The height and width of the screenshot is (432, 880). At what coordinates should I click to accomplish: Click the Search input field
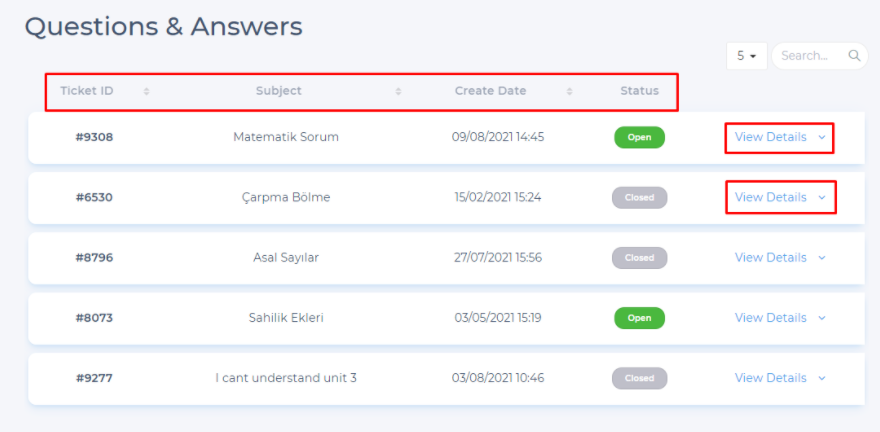[806, 56]
